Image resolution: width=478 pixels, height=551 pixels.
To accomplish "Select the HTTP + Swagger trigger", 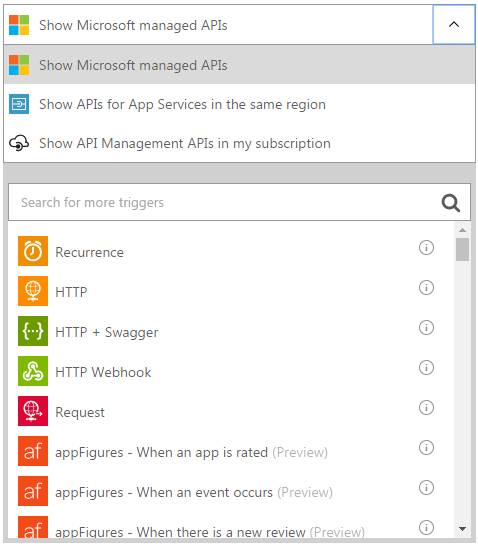I will [107, 332].
